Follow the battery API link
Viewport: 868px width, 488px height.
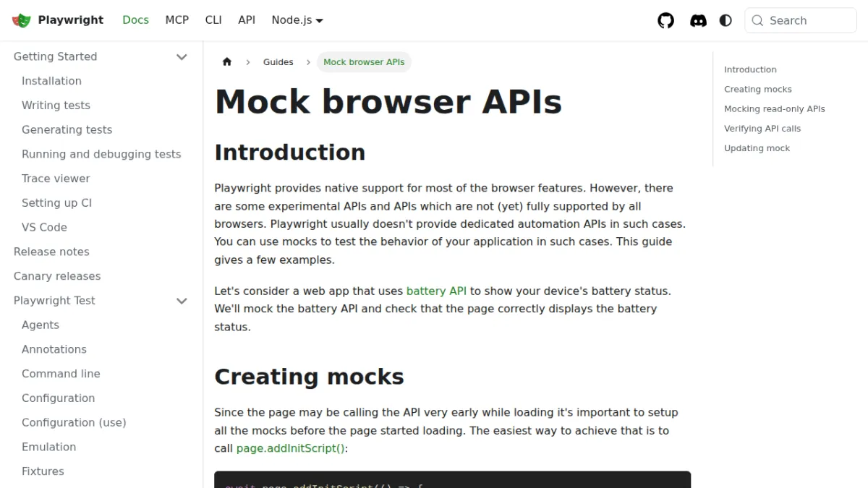point(436,291)
